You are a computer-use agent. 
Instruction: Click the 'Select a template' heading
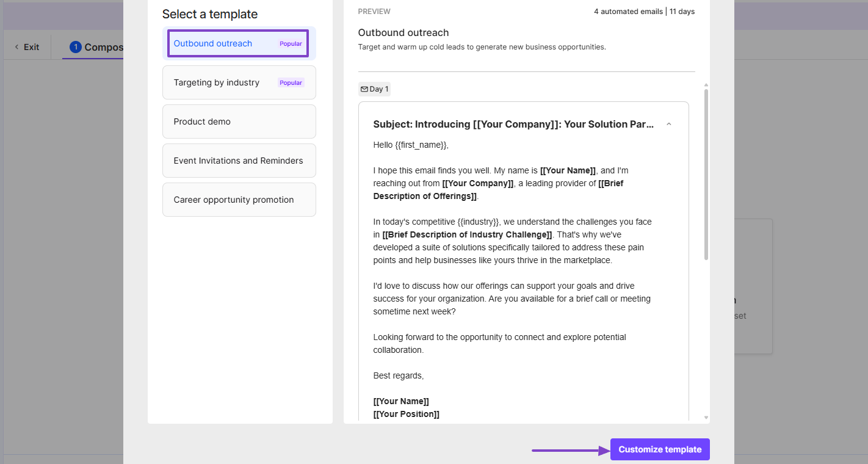click(210, 14)
